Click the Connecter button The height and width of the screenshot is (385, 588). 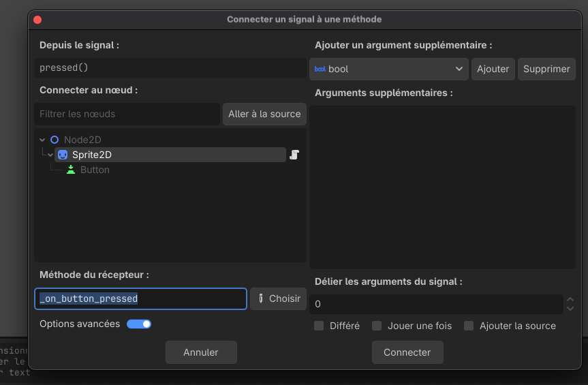(407, 352)
